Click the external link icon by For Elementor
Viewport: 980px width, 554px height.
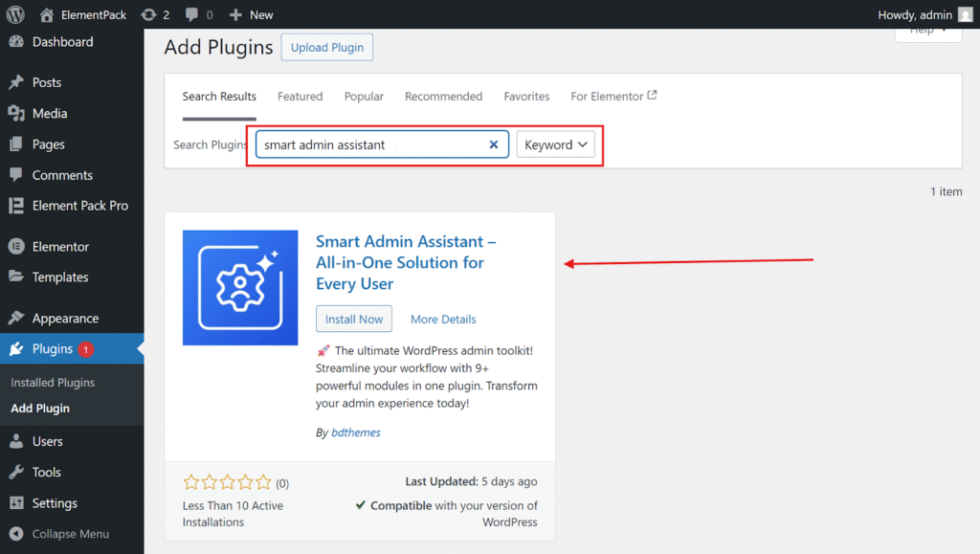coord(652,95)
